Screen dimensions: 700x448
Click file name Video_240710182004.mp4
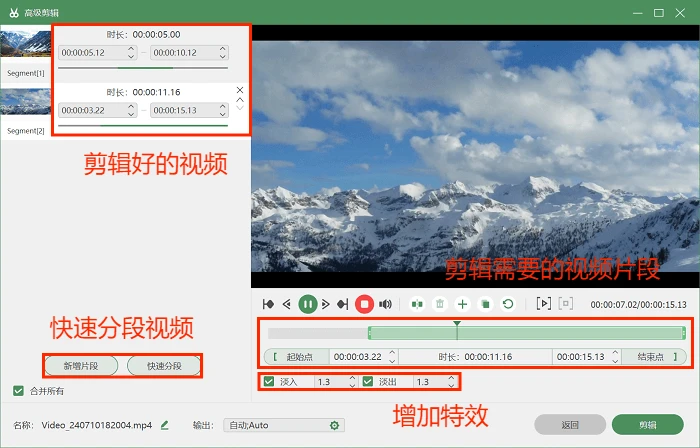pyautogui.click(x=97, y=425)
